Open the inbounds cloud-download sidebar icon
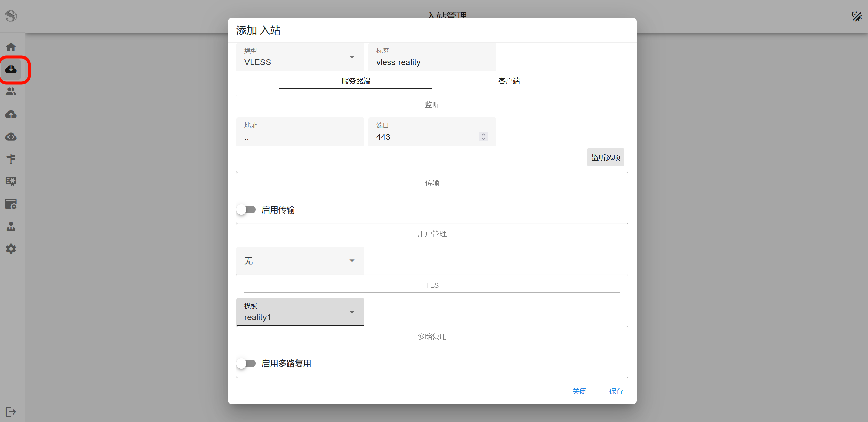 tap(11, 69)
